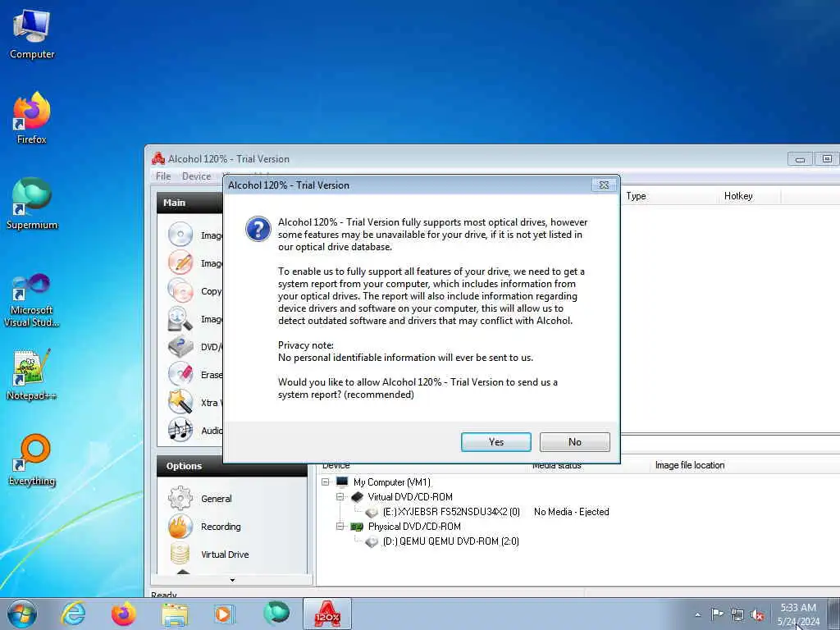Click the muted volume tray icon
Viewport: 840px width, 630px height.
757,615
